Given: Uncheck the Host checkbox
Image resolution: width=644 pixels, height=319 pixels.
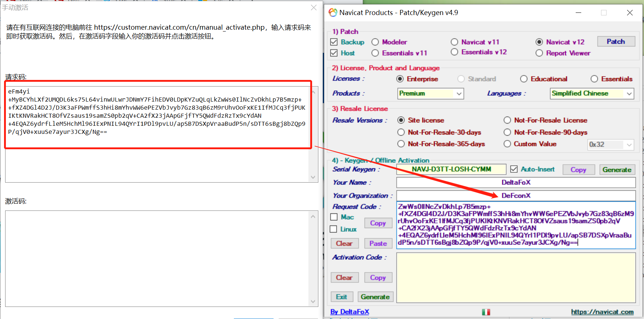Looking at the screenshot, I should (334, 53).
